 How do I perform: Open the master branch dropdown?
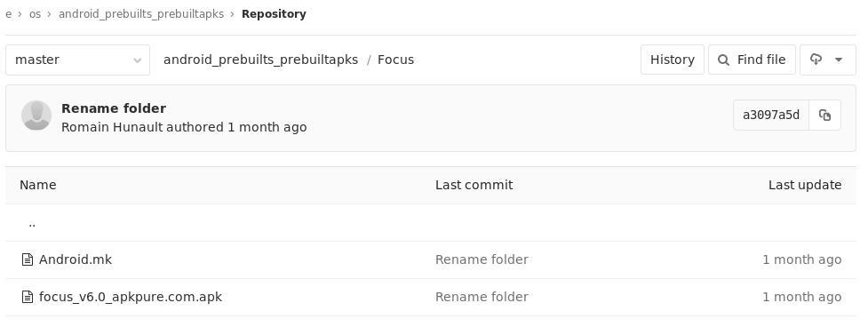coord(77,60)
